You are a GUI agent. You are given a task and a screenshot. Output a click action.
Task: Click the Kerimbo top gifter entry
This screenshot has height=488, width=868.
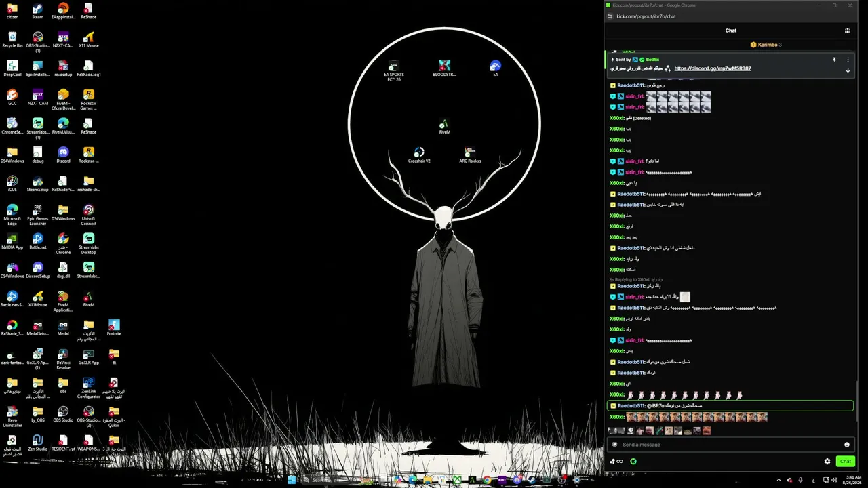pos(766,45)
